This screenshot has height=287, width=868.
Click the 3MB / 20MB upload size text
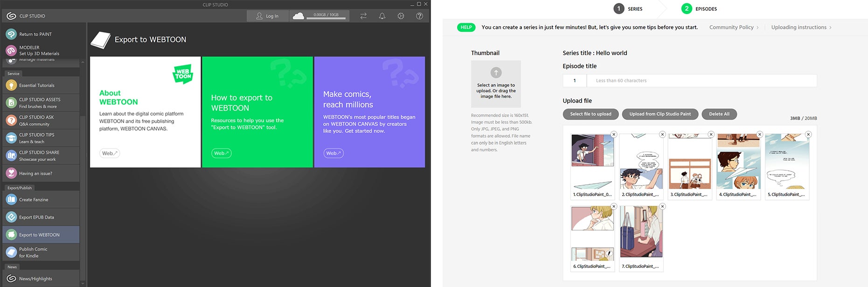point(804,118)
